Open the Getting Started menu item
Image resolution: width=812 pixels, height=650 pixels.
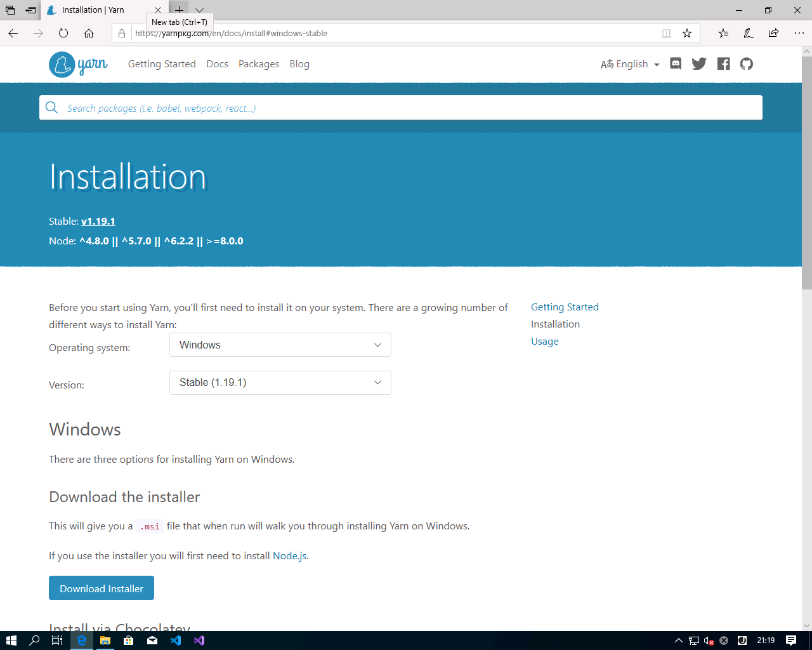tap(162, 64)
